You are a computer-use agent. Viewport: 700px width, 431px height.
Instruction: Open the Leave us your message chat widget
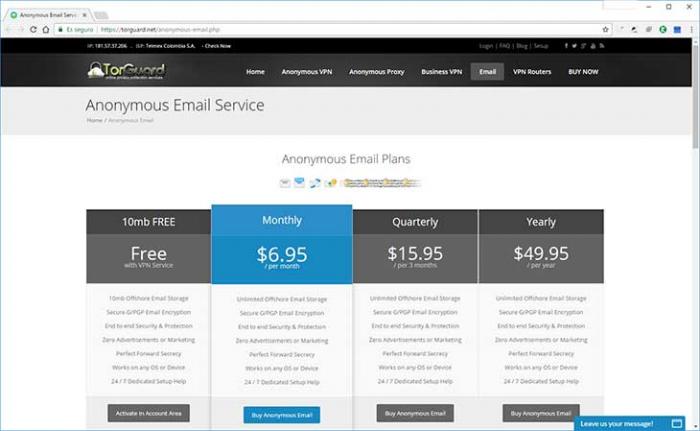[629, 423]
